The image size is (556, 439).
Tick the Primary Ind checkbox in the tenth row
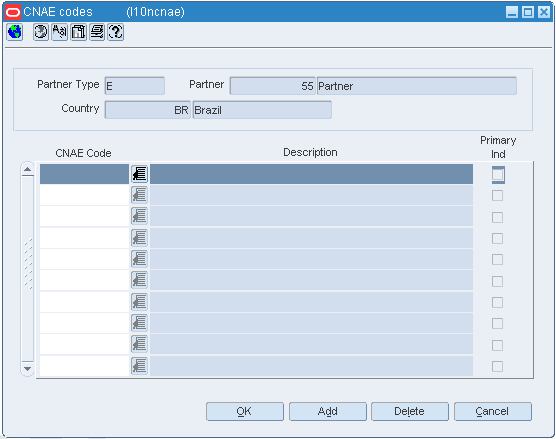(x=497, y=366)
